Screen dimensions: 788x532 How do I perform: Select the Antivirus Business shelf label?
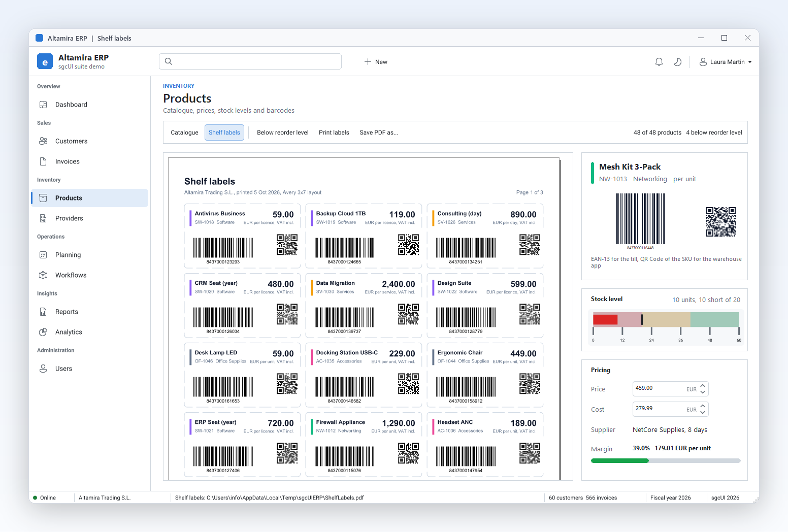(242, 236)
